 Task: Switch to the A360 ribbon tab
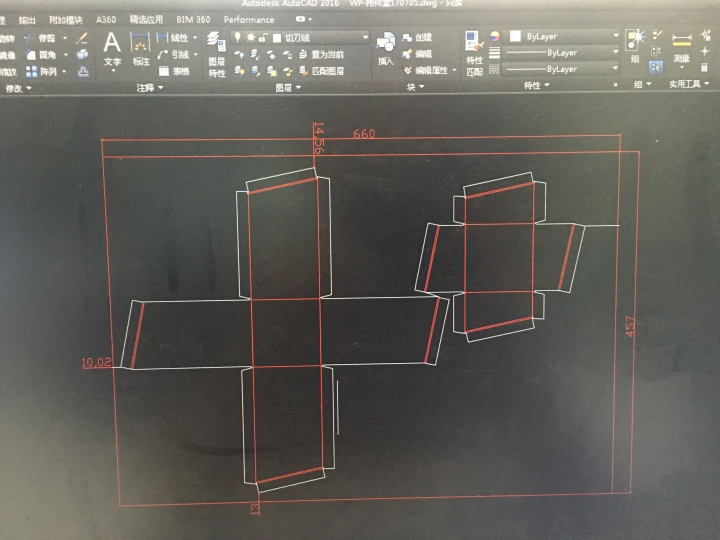[106, 19]
